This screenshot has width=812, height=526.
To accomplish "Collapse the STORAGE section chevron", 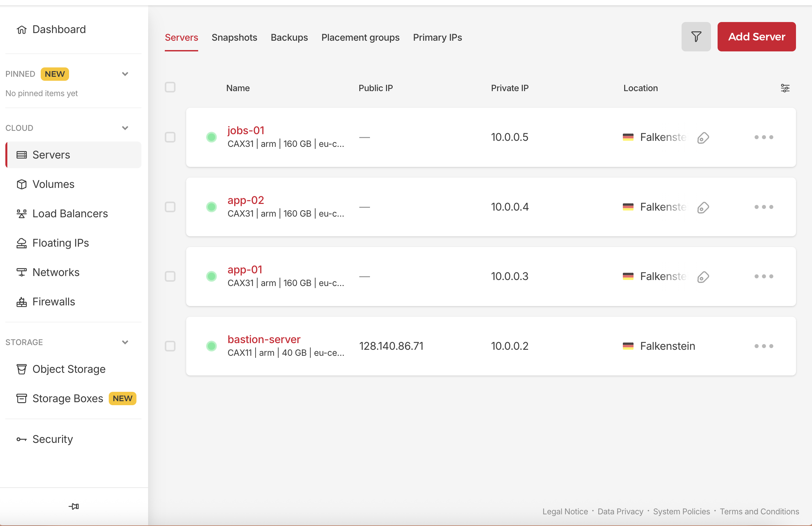I will coord(125,342).
